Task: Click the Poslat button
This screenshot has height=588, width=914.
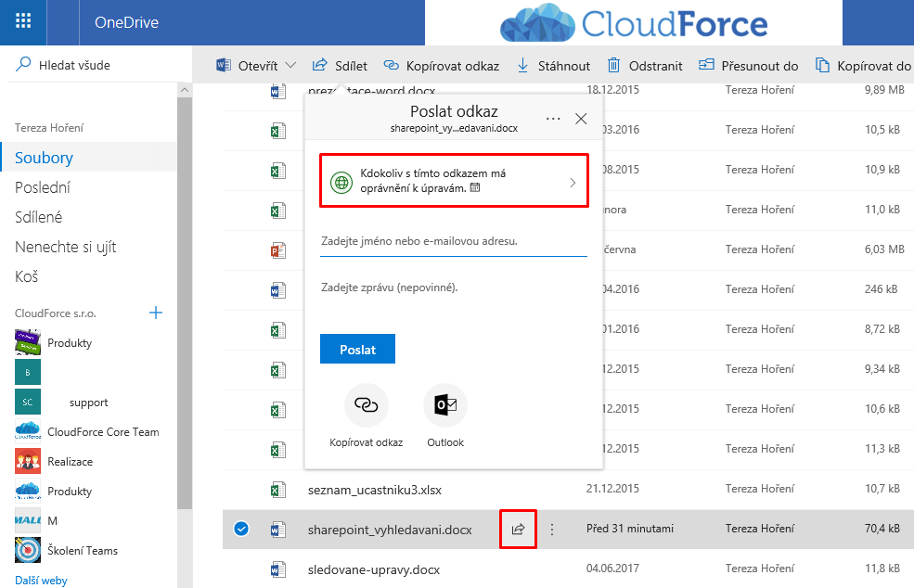Action: point(357,349)
